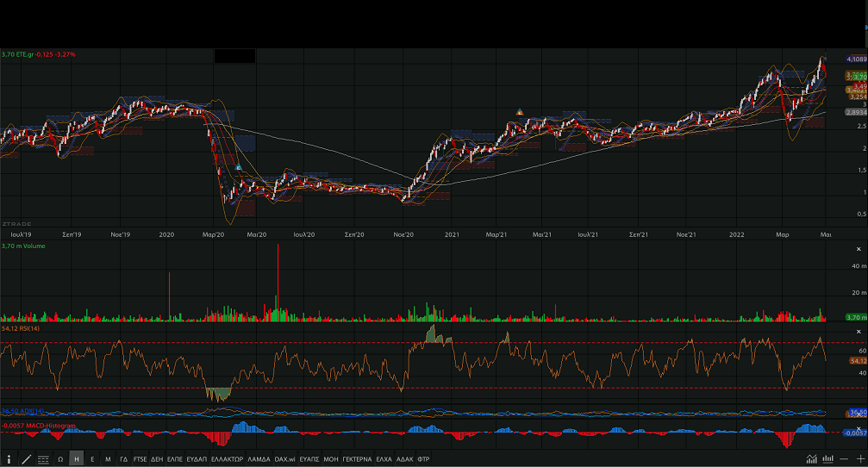Open the info icon in bottom toolbar
Screen dimensions: 868x467
[9, 459]
